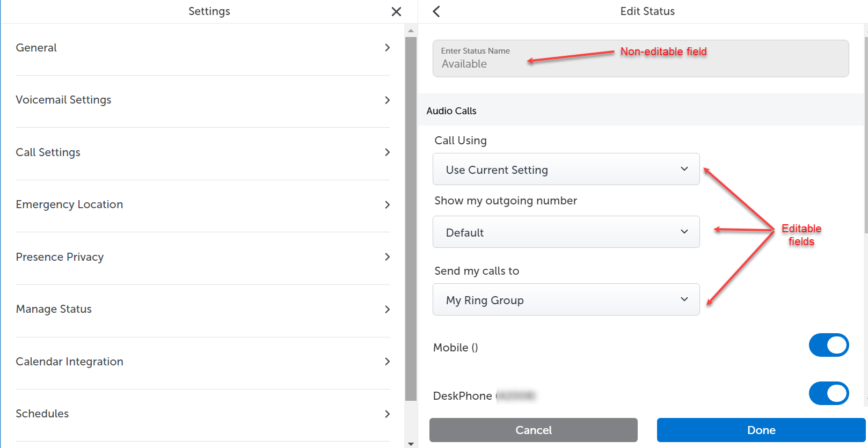Click the chevron next to General
The width and height of the screenshot is (868, 448).
(x=387, y=47)
